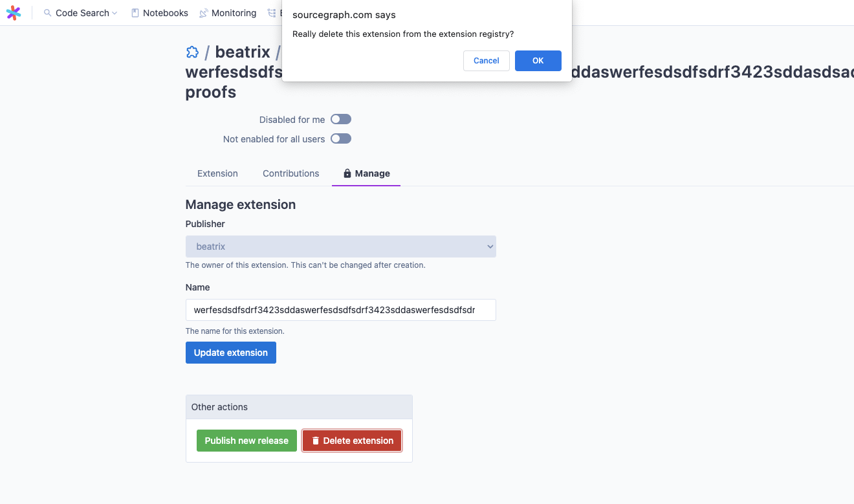Click 'The name for this extension.' hint
Viewport: 854px width, 504px height.
(x=235, y=331)
